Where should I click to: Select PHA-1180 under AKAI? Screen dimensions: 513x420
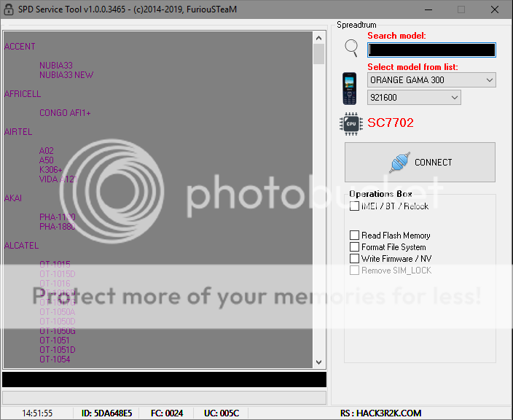(x=58, y=217)
